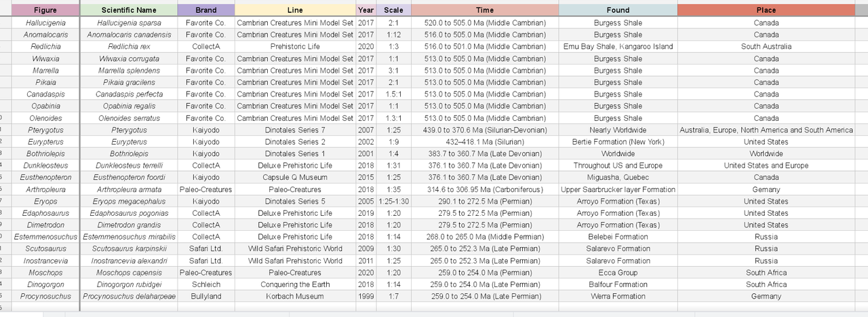
Task: Select the Found column header
Action: tap(618, 10)
